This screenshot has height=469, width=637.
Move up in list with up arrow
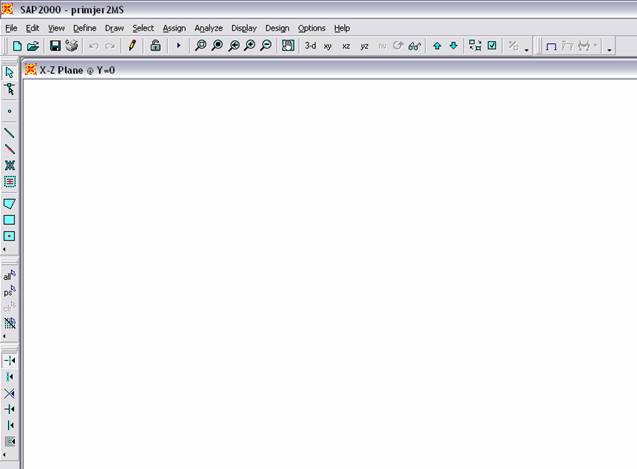click(x=437, y=46)
